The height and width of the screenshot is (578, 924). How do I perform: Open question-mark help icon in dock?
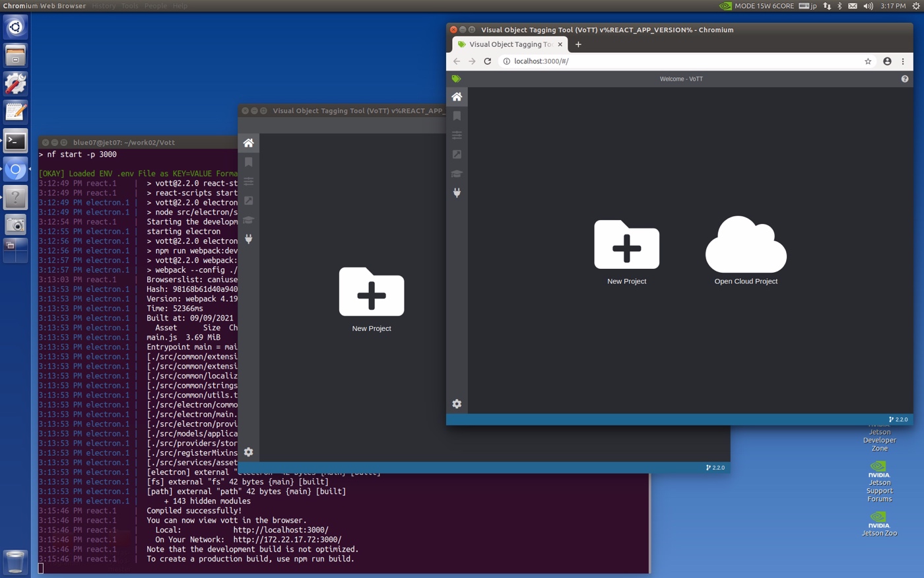point(15,198)
